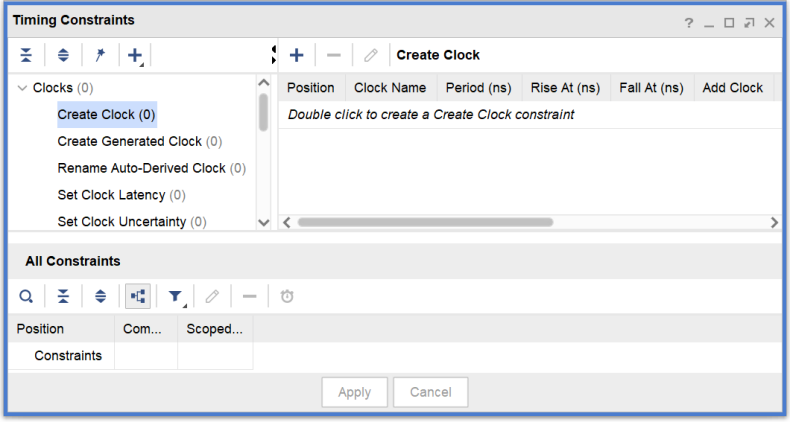Click the search icon under All Constraints
This screenshot has height=423, width=790.
[x=26, y=296]
